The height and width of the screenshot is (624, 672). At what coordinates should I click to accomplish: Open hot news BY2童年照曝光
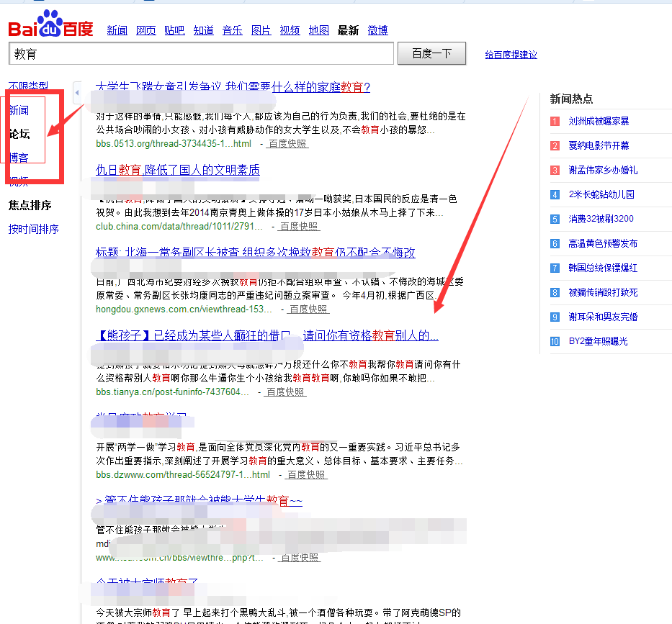598,341
